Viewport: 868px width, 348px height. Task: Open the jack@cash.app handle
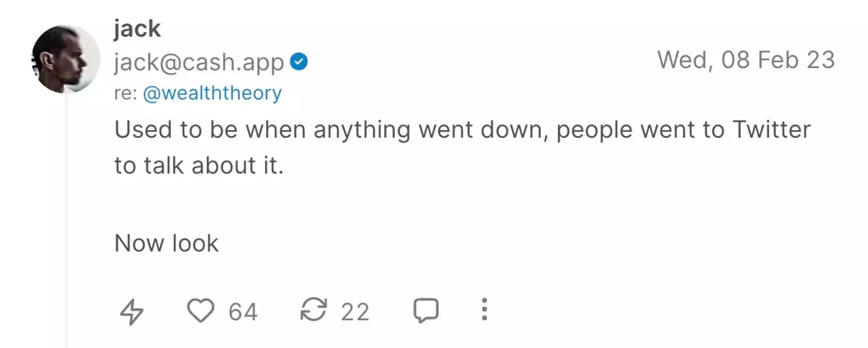(199, 62)
